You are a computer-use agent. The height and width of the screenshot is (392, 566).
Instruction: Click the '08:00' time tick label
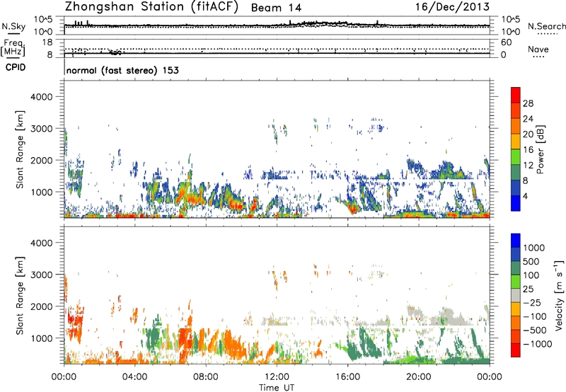click(x=206, y=377)
